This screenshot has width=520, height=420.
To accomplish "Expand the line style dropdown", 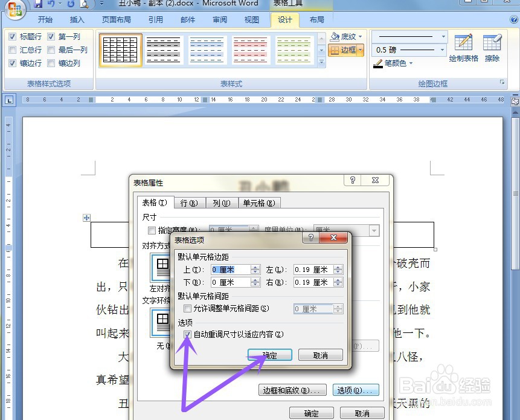I will pos(443,36).
